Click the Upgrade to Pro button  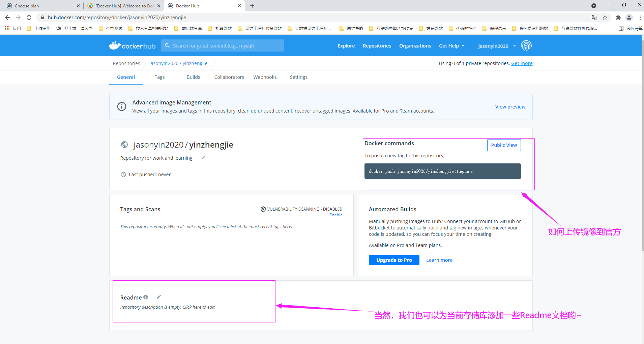click(x=394, y=260)
